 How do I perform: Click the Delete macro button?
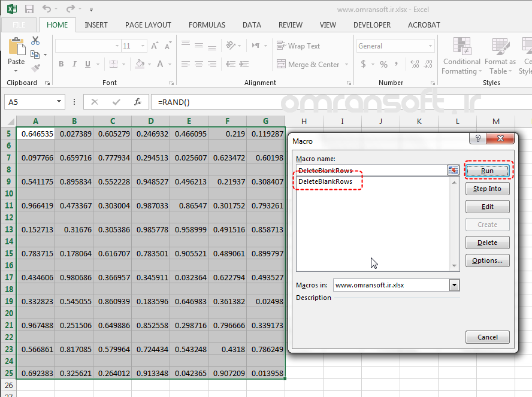[x=488, y=243]
